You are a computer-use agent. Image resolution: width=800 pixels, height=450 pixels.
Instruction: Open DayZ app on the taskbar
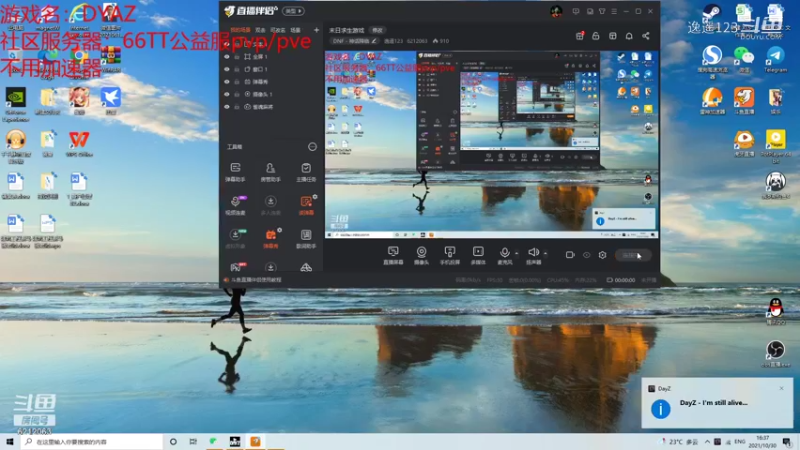point(235,442)
